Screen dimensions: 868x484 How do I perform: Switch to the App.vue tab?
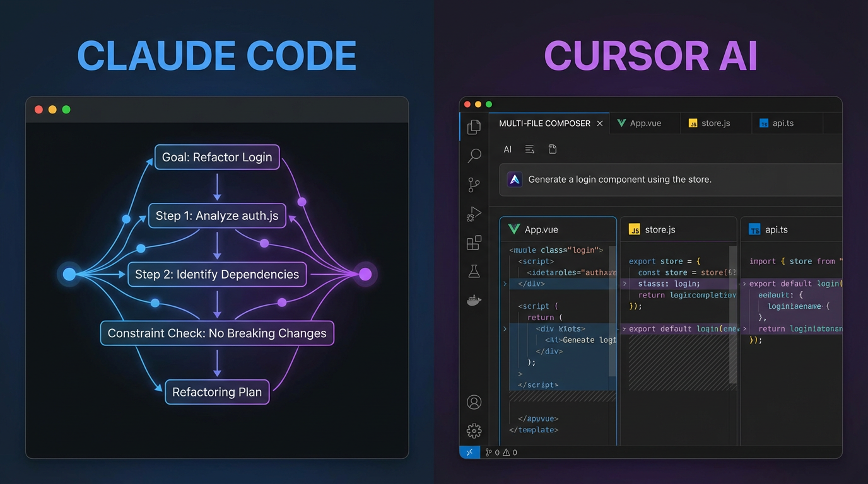click(639, 123)
